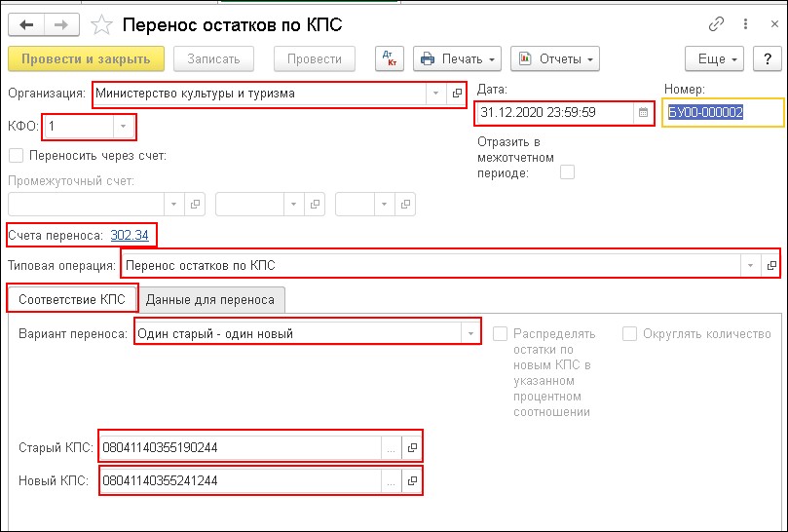The width and height of the screenshot is (788, 532).
Task: Open the Типовая операция record icon
Action: point(771,265)
